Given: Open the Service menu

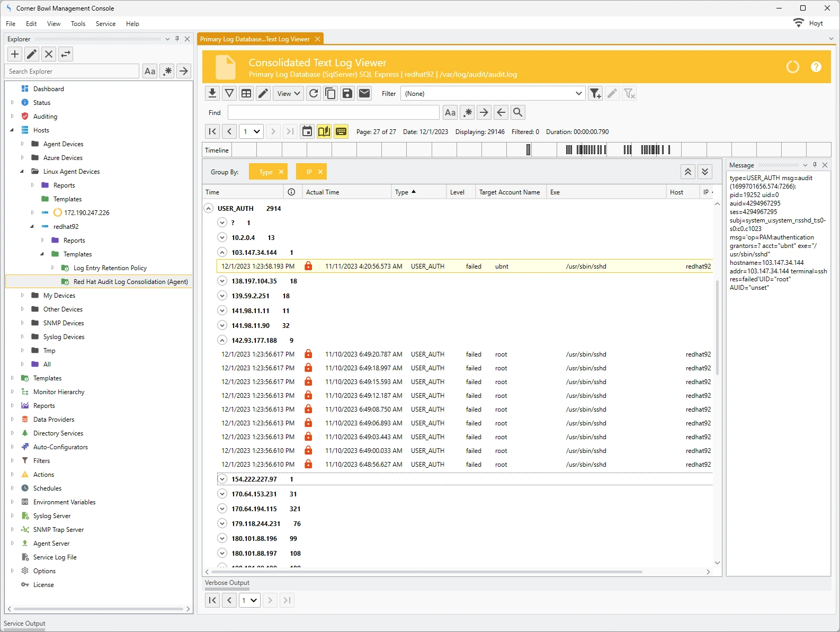Looking at the screenshot, I should (x=105, y=24).
